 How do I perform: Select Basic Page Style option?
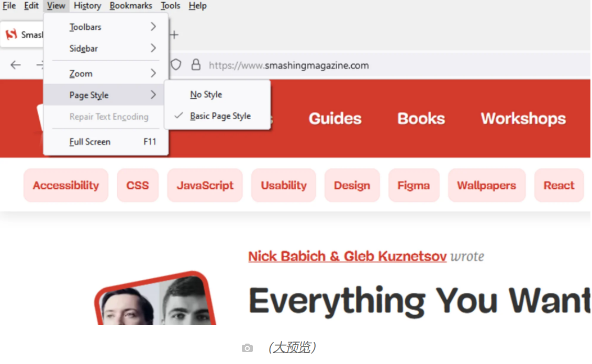(x=217, y=116)
